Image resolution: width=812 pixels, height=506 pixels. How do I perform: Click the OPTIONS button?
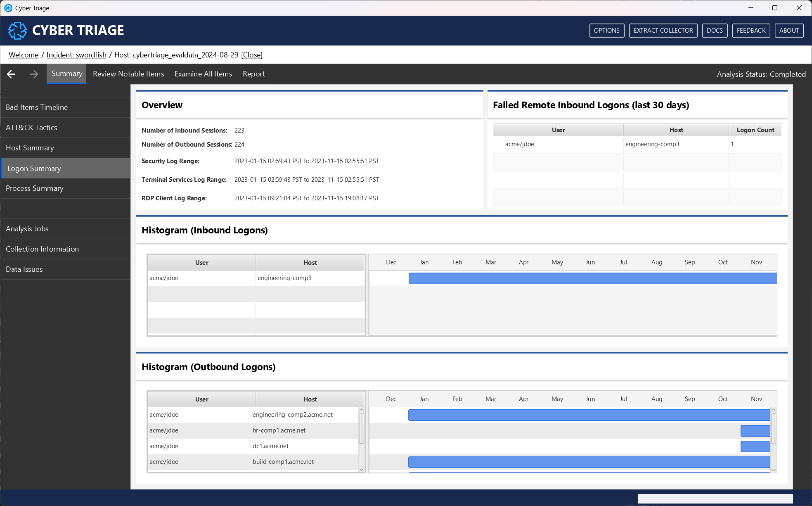tap(606, 31)
